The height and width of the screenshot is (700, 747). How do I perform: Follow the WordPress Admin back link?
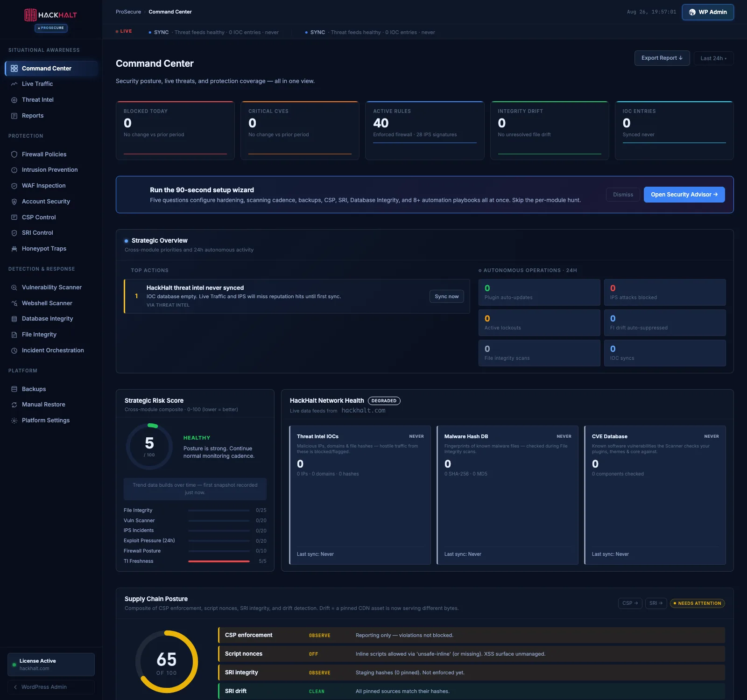point(51,687)
